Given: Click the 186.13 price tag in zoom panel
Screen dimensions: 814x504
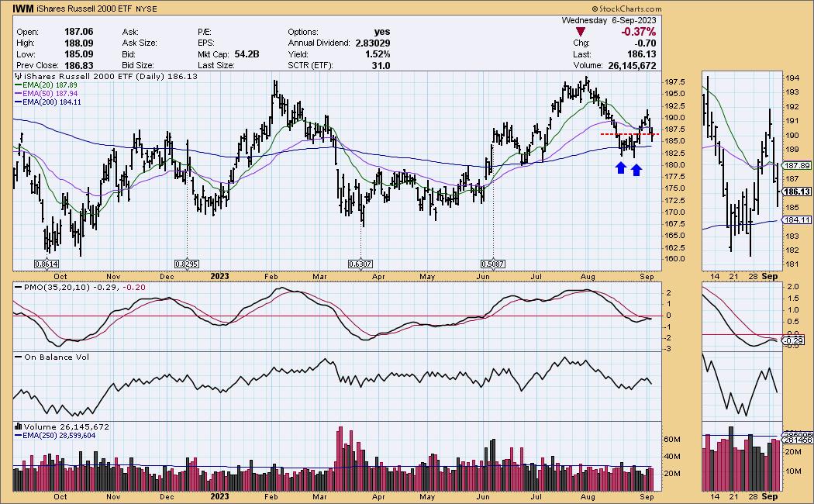Looking at the screenshot, I should point(797,192).
